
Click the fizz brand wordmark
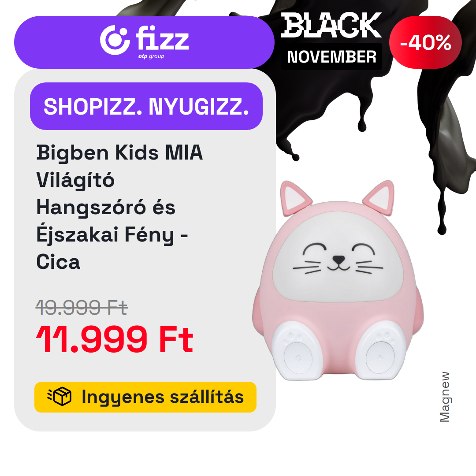tap(162, 38)
